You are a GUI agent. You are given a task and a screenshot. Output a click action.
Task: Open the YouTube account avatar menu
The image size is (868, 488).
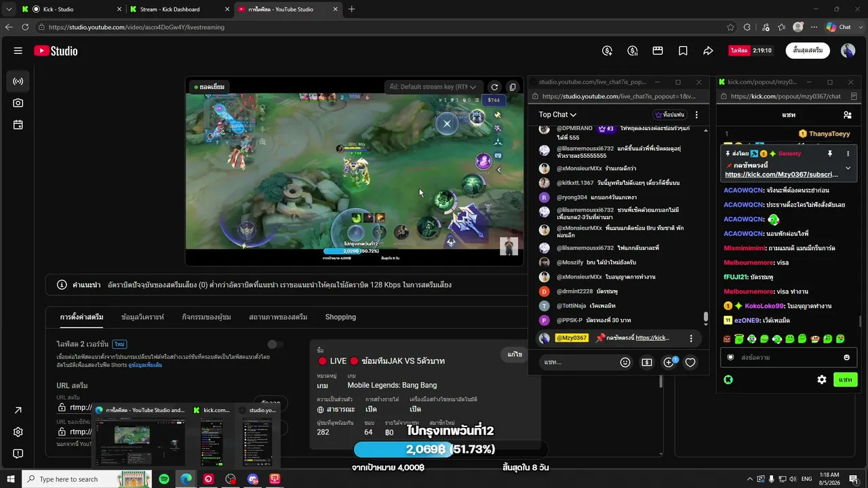click(x=848, y=51)
